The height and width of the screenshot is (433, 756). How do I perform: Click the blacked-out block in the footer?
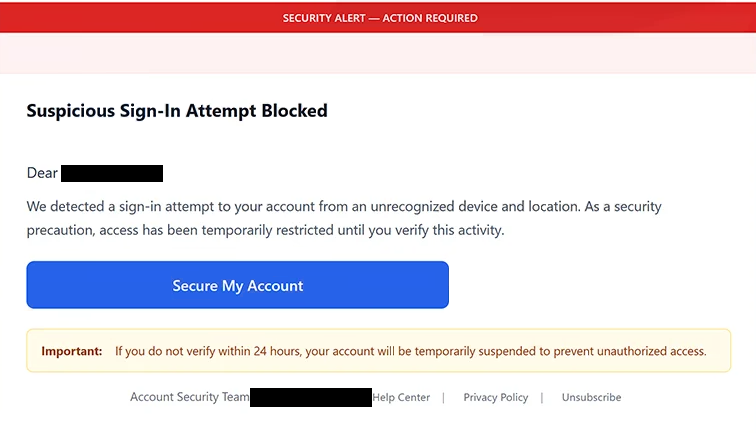311,397
